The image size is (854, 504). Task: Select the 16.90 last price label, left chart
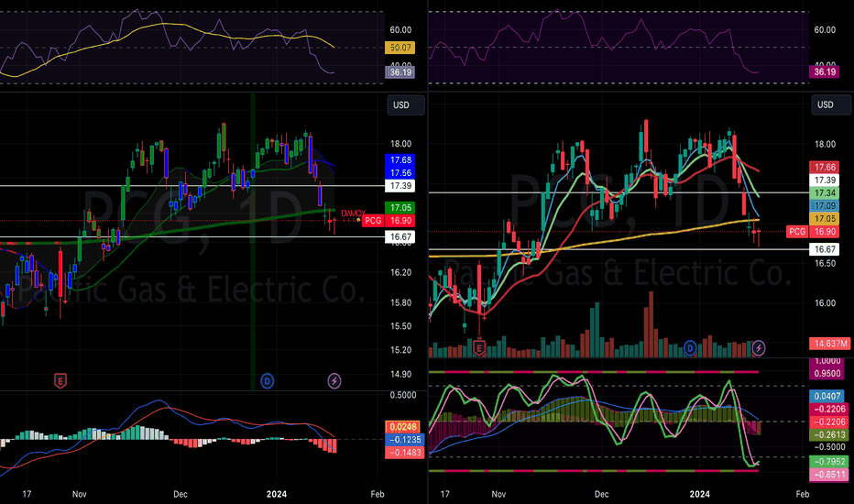(400, 221)
